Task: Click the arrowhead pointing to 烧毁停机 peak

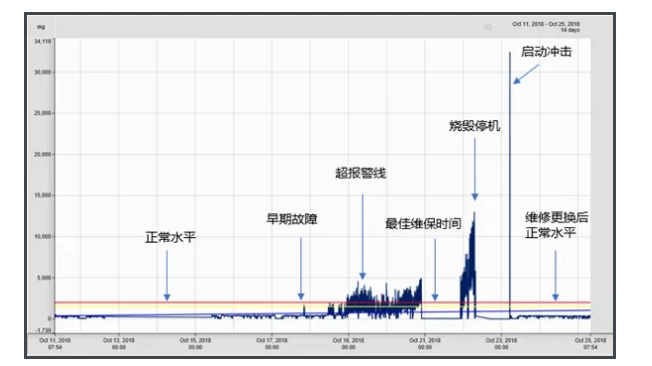Action: pyautogui.click(x=475, y=197)
